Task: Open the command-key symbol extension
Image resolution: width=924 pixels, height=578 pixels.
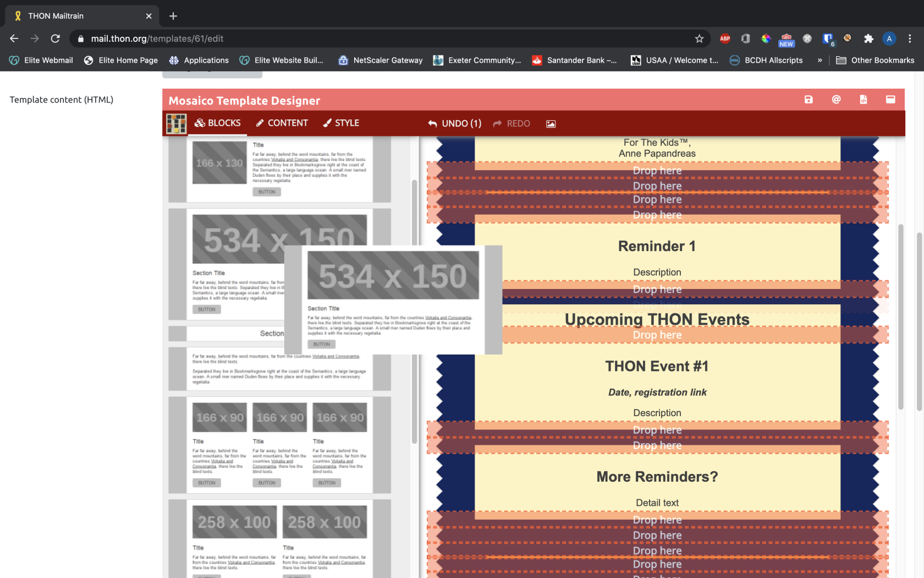Action: click(x=807, y=39)
